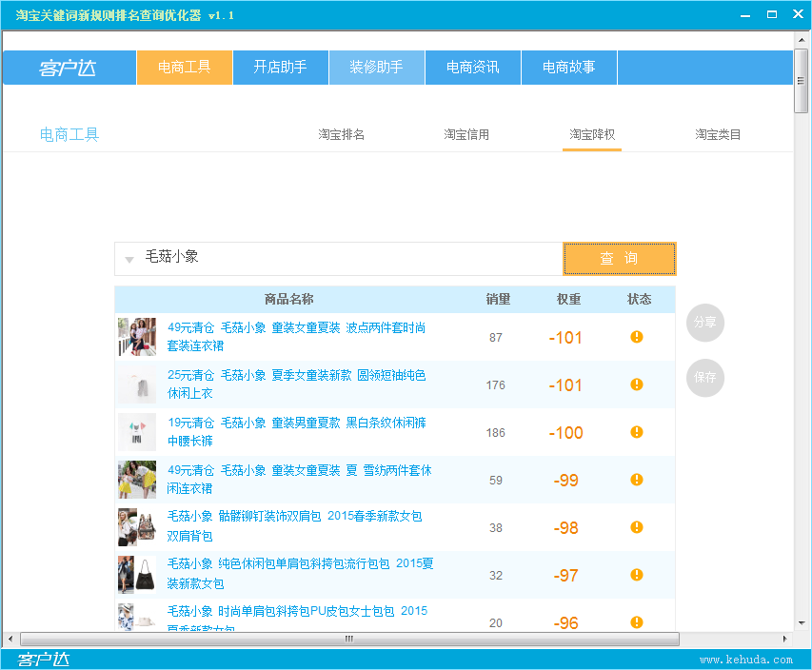Maximize the application window
This screenshot has height=670, width=812.
click(x=772, y=14)
